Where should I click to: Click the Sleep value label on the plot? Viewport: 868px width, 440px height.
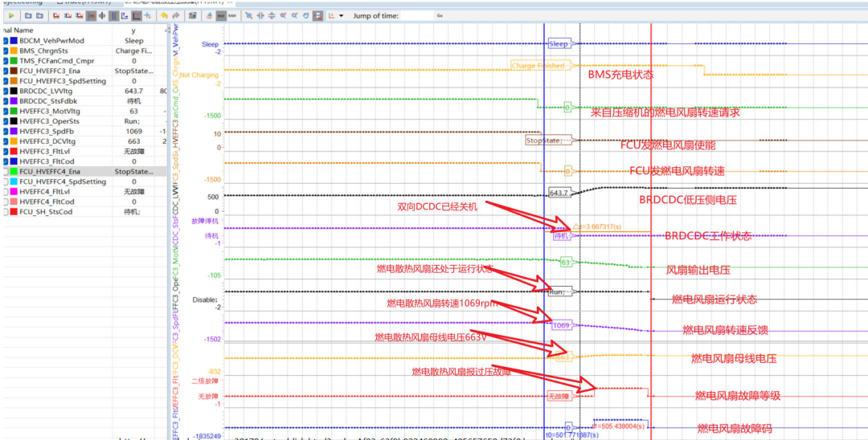(x=558, y=43)
